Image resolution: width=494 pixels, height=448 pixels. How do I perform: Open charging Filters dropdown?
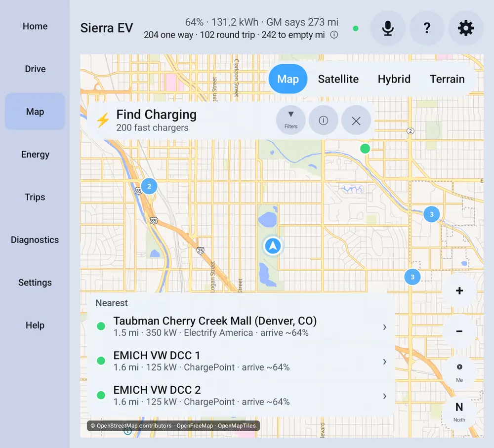(x=291, y=121)
